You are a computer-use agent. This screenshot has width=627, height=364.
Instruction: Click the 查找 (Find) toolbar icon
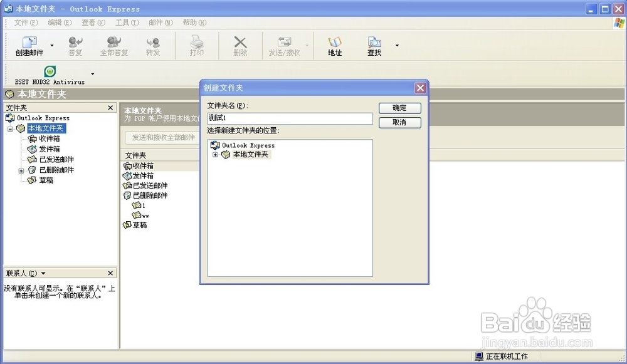[x=373, y=44]
